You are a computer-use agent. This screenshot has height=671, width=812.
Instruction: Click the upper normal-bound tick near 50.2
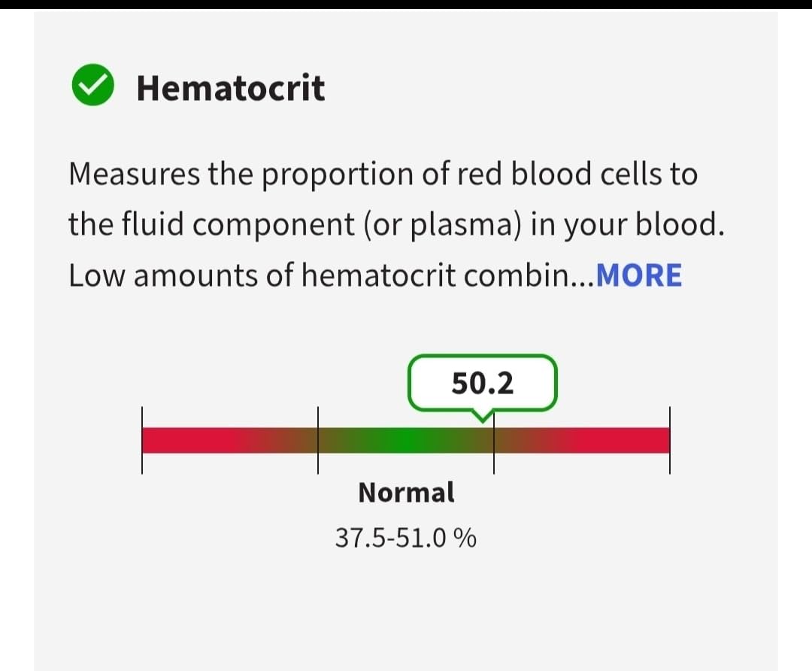coord(494,440)
